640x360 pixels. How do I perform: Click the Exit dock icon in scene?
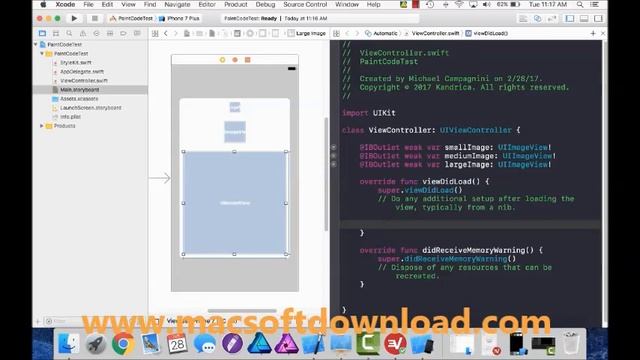click(x=247, y=60)
